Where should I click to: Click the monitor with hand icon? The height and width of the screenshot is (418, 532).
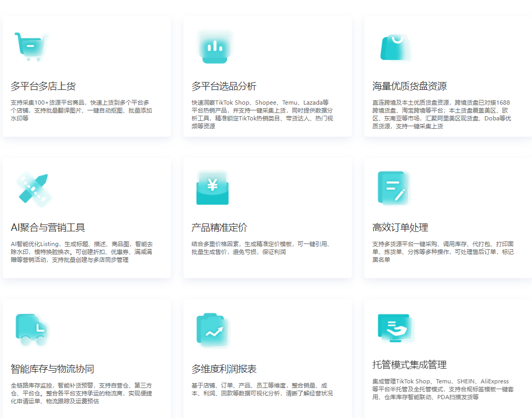click(395, 328)
